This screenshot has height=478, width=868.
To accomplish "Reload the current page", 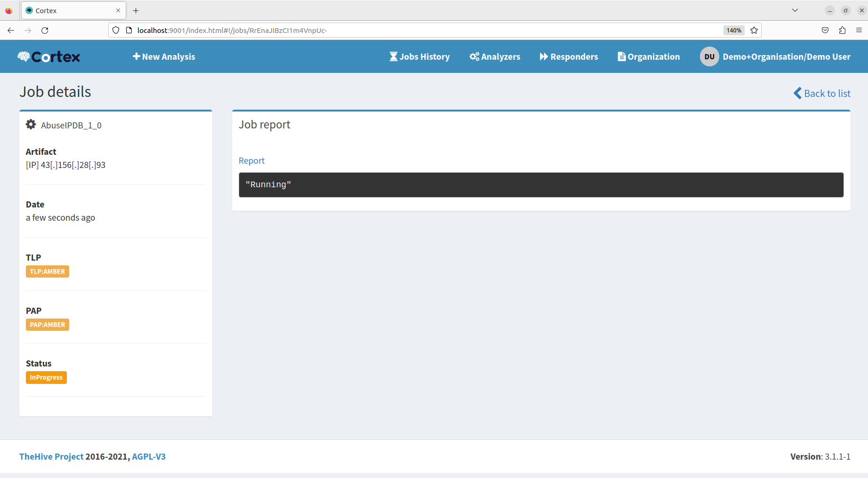I will (45, 30).
